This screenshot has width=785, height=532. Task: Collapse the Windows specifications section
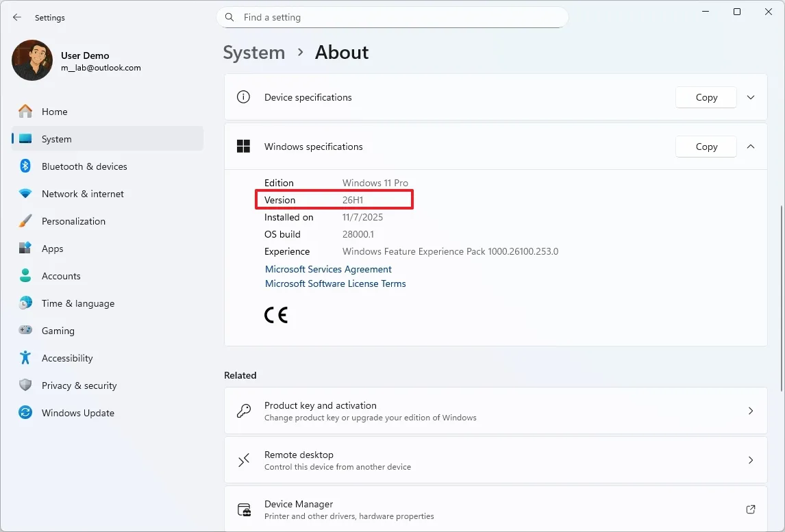click(750, 146)
